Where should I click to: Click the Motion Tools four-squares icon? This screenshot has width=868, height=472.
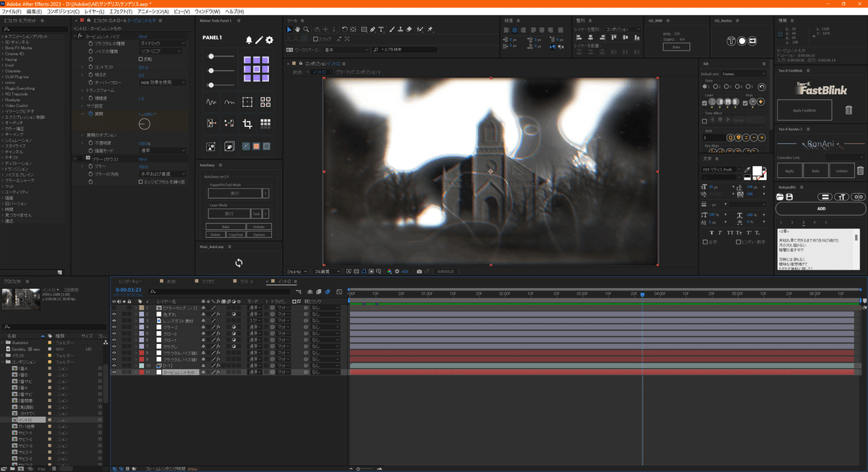(265, 102)
